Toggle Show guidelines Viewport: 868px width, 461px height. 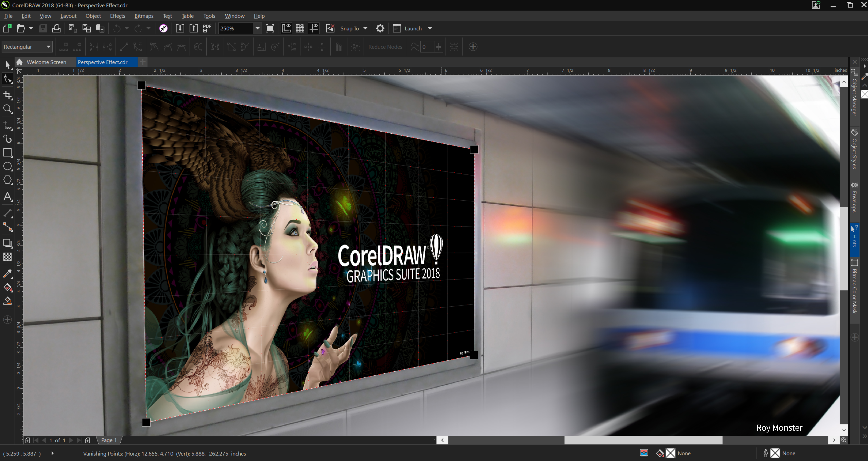click(x=314, y=28)
